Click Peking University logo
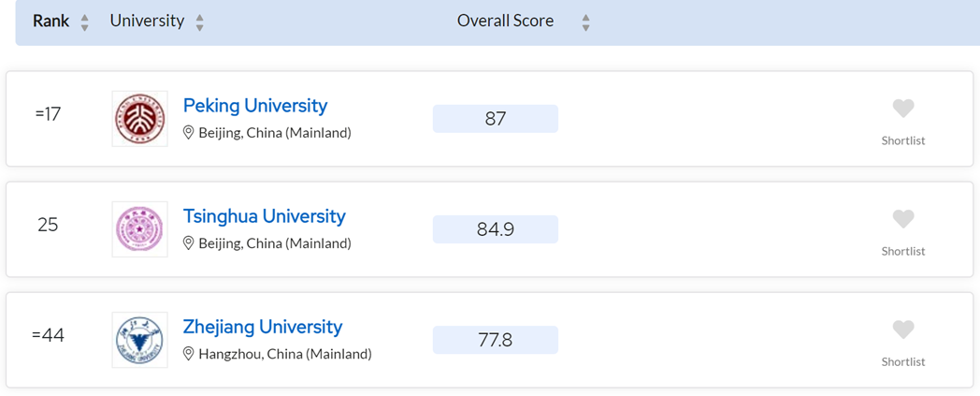 [x=140, y=119]
